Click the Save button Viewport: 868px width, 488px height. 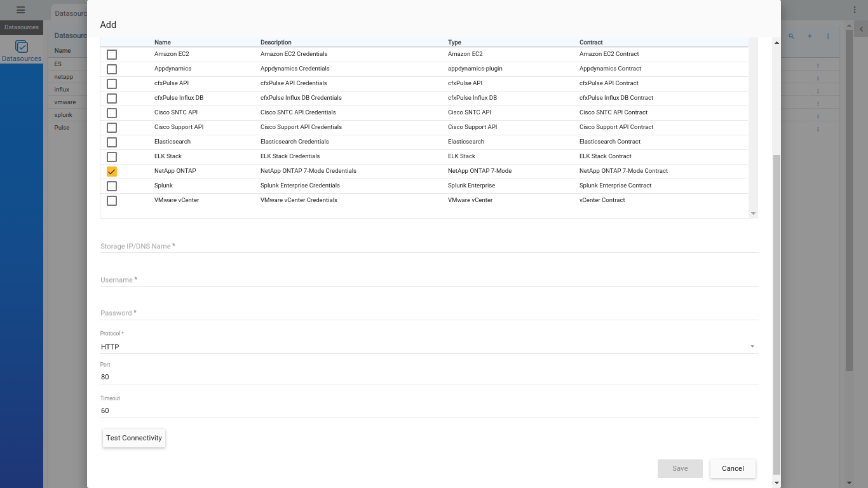click(x=680, y=468)
